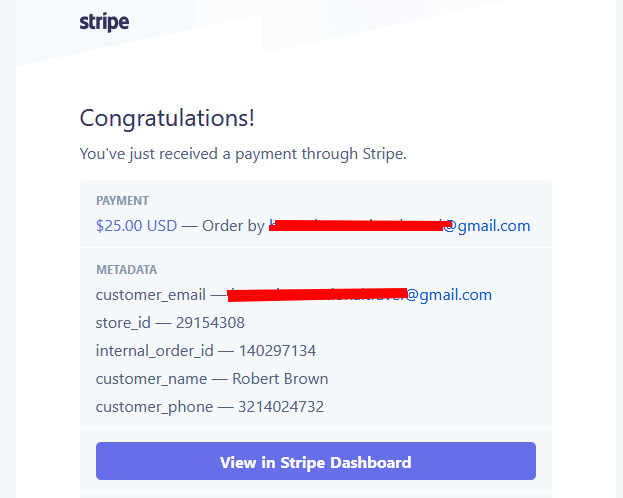Click the Congratulations! heading

click(x=167, y=118)
